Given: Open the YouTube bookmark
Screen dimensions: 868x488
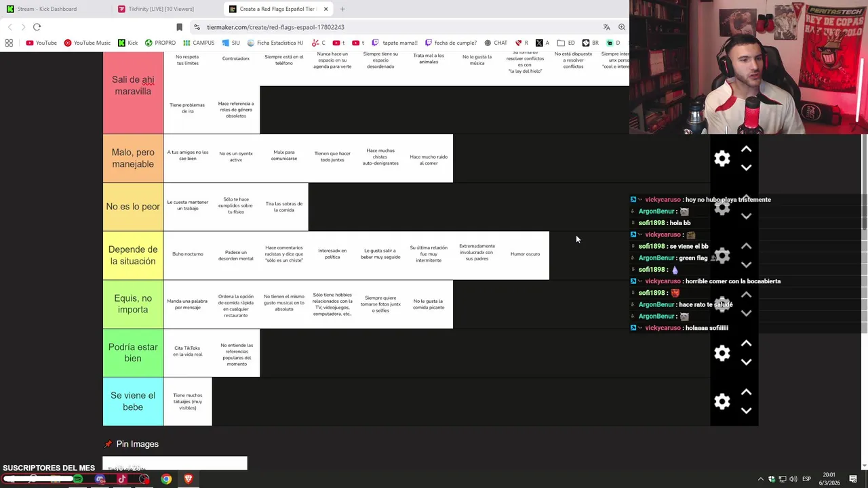Looking at the screenshot, I should click(41, 43).
